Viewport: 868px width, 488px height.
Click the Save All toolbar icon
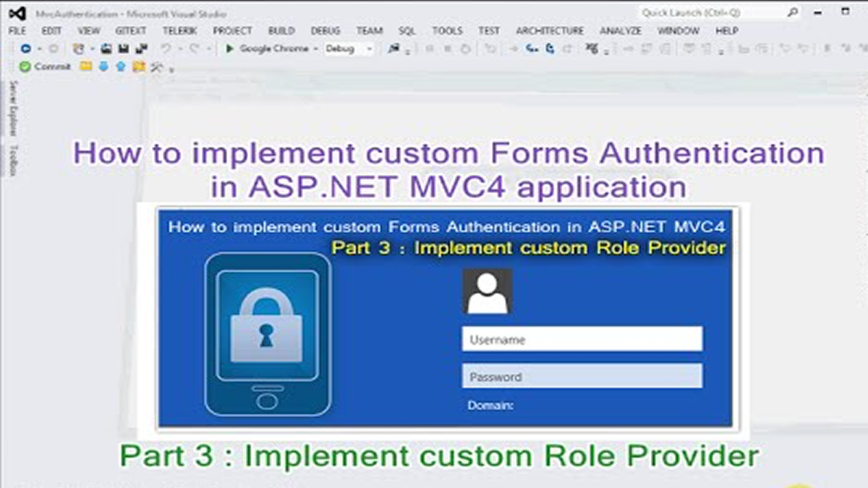(x=141, y=48)
